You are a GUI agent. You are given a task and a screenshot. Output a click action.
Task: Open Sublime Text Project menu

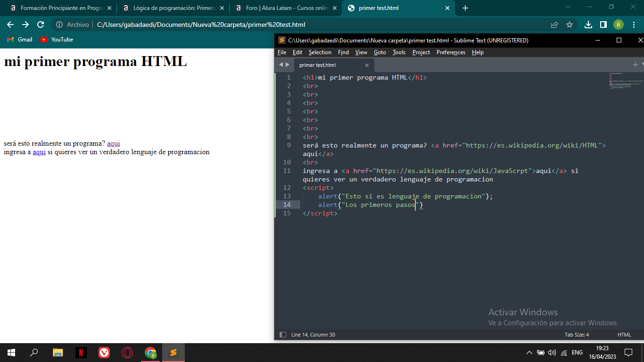click(421, 52)
